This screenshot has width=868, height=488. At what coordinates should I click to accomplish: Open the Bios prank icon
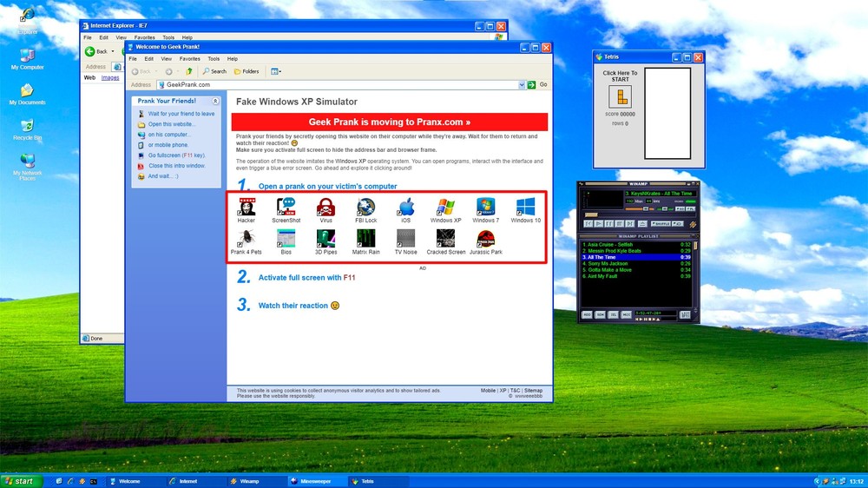coord(286,242)
